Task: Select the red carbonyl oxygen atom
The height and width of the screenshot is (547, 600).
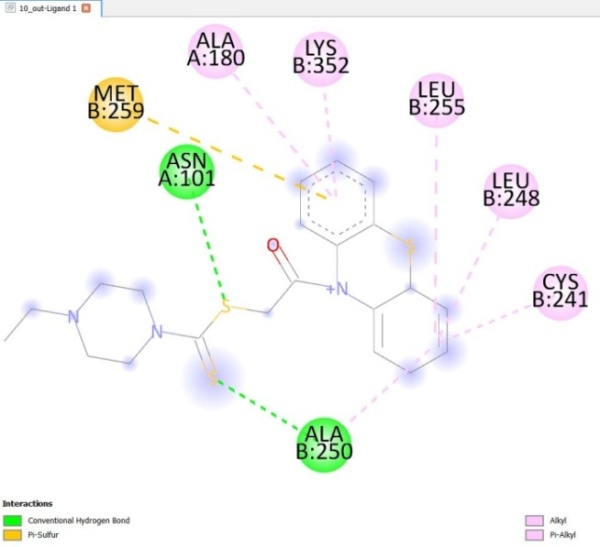Action: coord(272,245)
